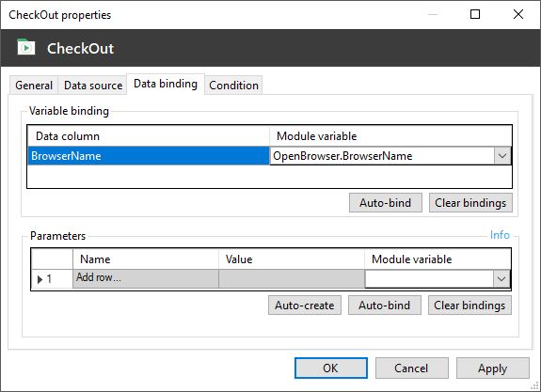The width and height of the screenshot is (541, 392).
Task: Expand the Parameters module variable dropdown
Action: tap(501, 278)
